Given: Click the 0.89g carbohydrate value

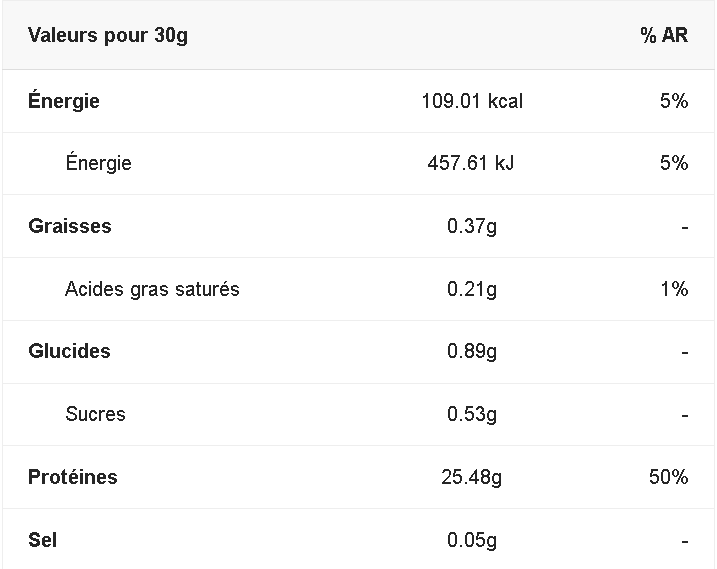Looking at the screenshot, I should point(472,351).
